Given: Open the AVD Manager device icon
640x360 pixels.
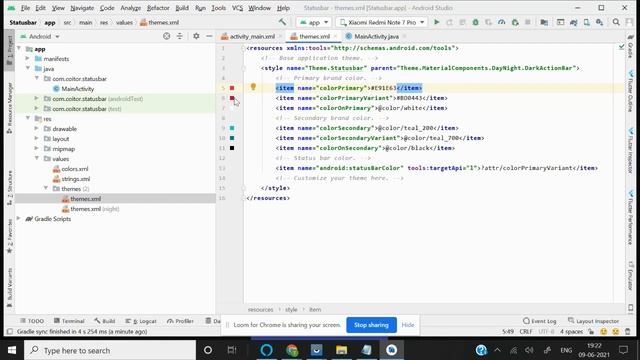Looking at the screenshot, I should tap(587, 22).
